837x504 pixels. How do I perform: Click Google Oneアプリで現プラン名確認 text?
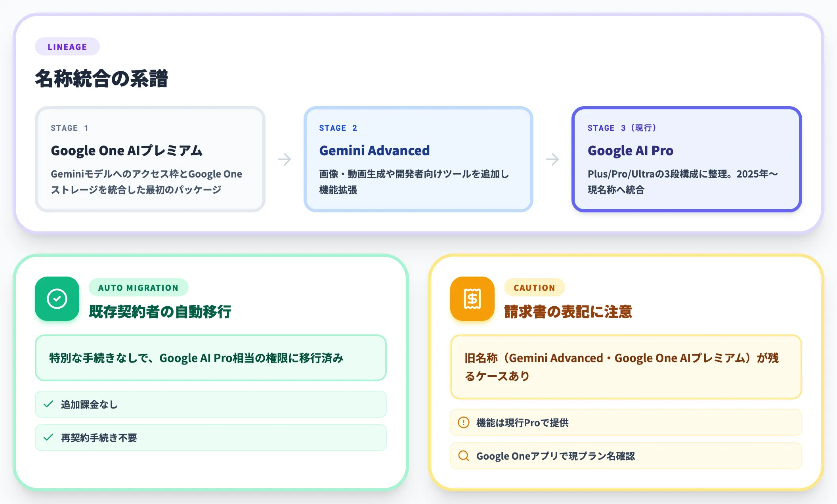555,456
